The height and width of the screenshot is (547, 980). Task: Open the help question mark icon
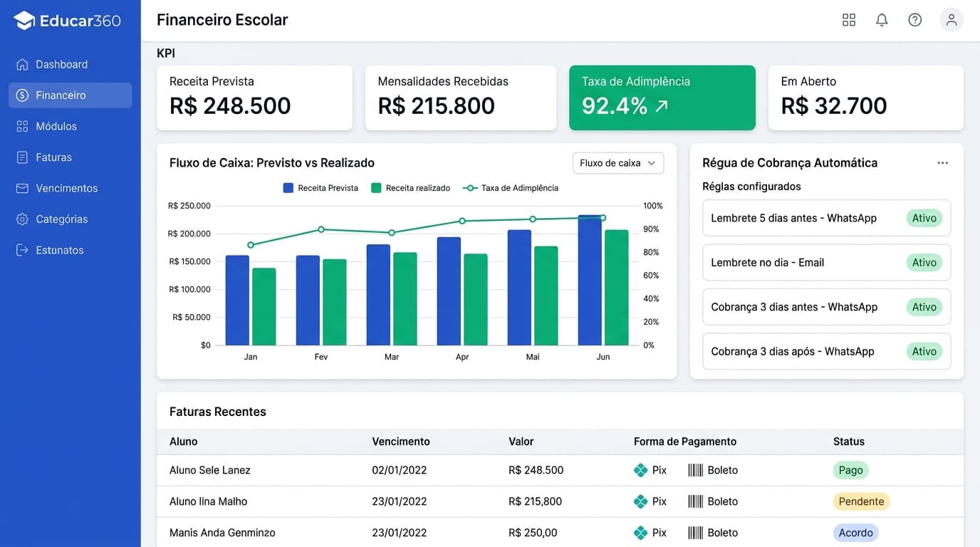point(915,20)
